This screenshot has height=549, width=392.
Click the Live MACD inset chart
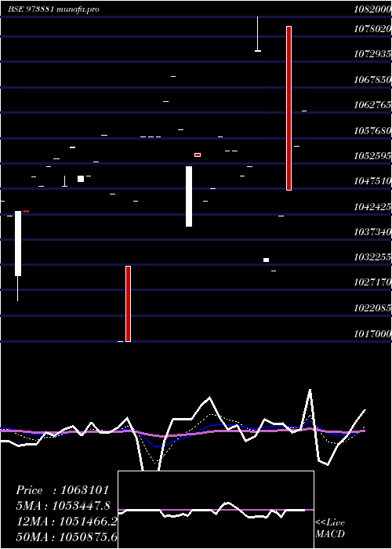click(216, 510)
